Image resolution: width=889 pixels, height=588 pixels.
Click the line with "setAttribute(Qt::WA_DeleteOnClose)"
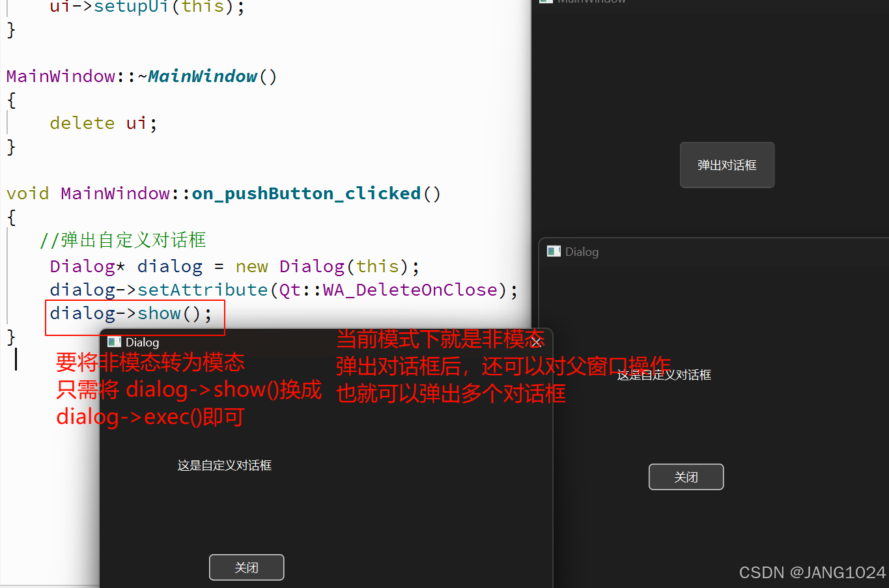[284, 290]
